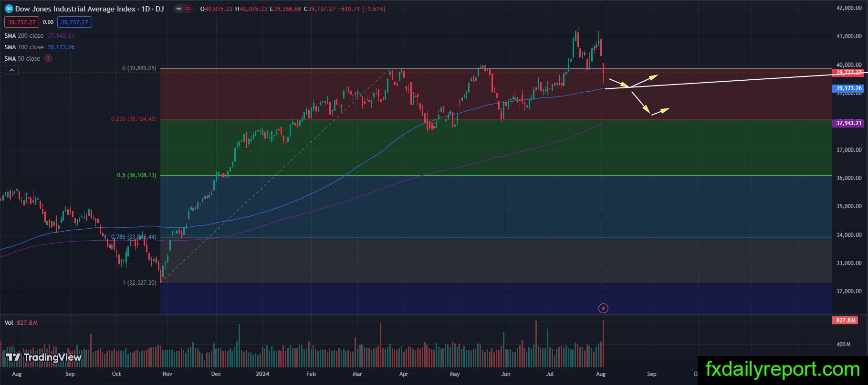Click the Feb label on the time axis
This screenshot has width=868, height=385.
click(311, 374)
